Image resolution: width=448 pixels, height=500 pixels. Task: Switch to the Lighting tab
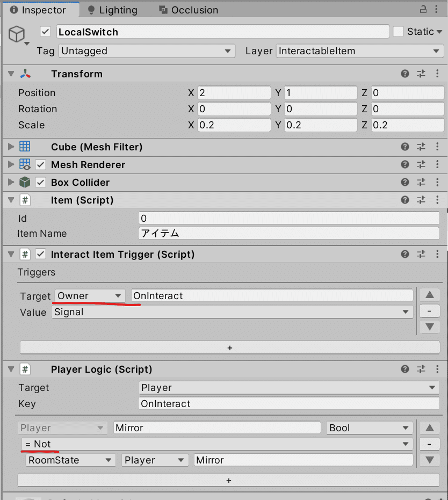coord(112,10)
